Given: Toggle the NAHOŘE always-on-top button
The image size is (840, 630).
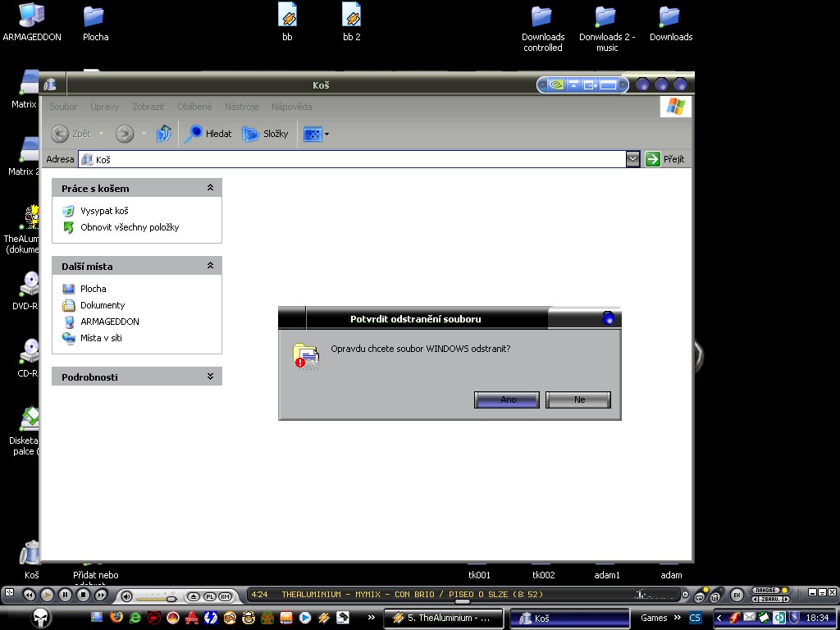Looking at the screenshot, I should click(766, 590).
